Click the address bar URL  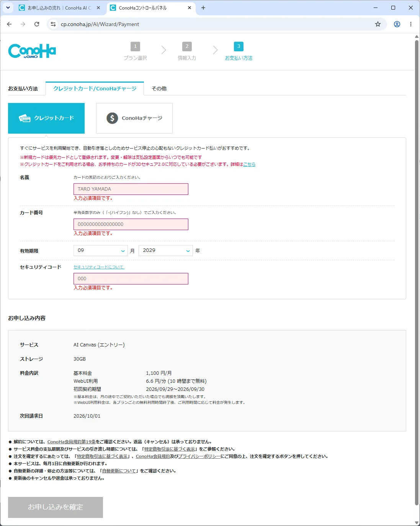click(100, 24)
